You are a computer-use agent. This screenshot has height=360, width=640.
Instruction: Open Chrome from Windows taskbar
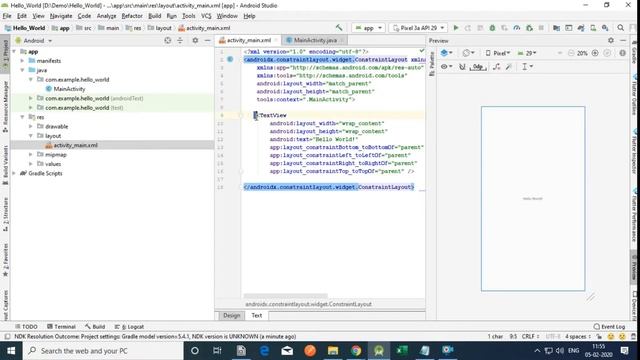(356, 351)
